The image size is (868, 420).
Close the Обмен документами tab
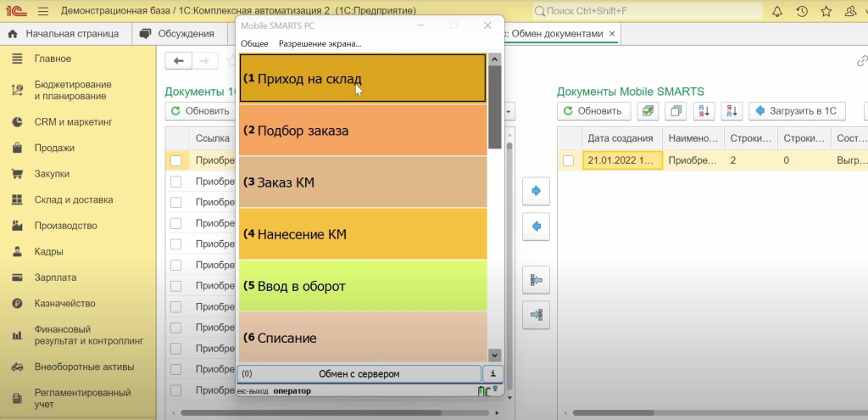pyautogui.click(x=612, y=34)
